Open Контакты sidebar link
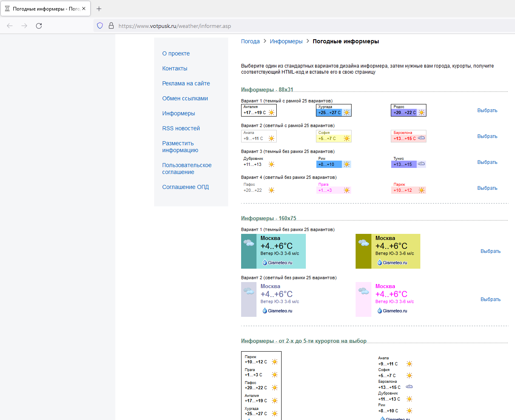The width and height of the screenshot is (515, 420). point(175,68)
